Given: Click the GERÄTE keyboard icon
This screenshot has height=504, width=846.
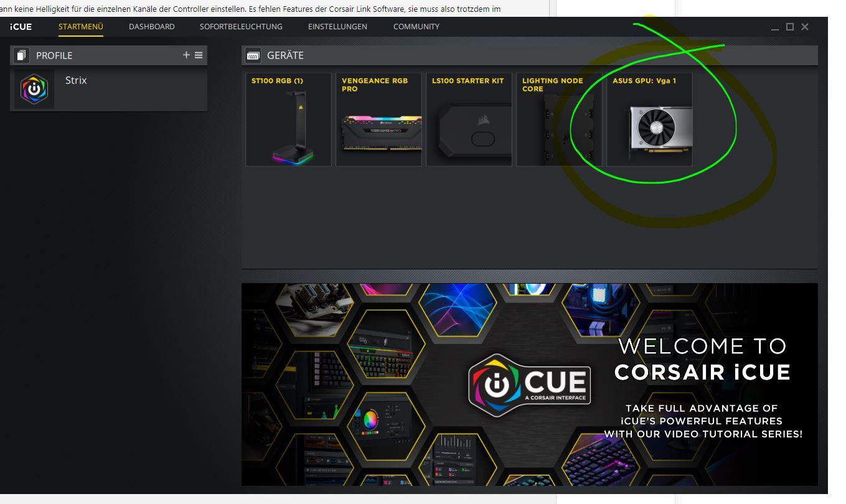Looking at the screenshot, I should coord(253,55).
